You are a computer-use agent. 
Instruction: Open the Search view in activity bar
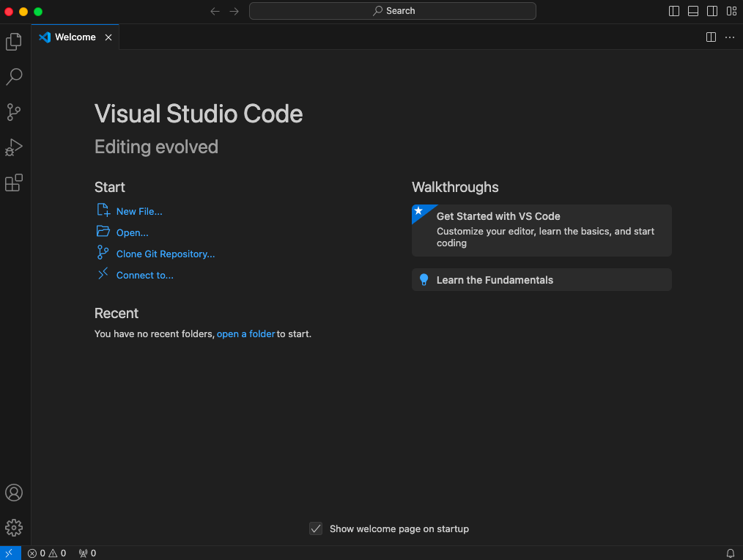click(x=14, y=77)
